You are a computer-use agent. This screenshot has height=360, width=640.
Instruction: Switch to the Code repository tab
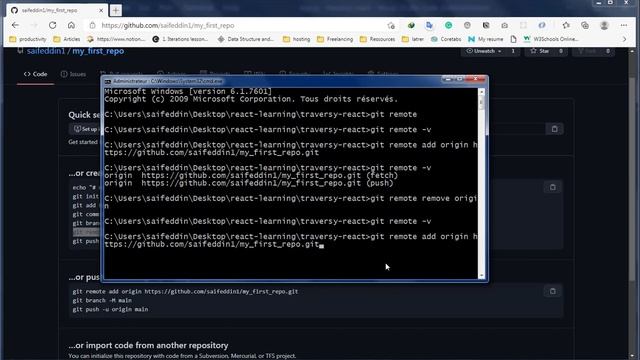point(36,74)
